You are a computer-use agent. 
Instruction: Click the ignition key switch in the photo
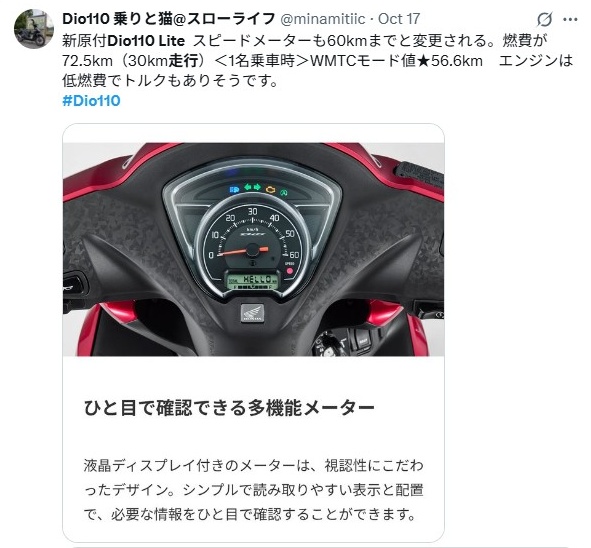point(326,346)
